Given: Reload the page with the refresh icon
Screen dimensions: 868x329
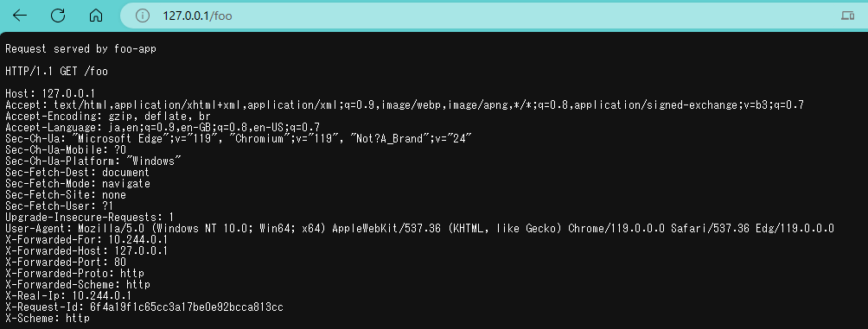Looking at the screenshot, I should pyautogui.click(x=58, y=16).
